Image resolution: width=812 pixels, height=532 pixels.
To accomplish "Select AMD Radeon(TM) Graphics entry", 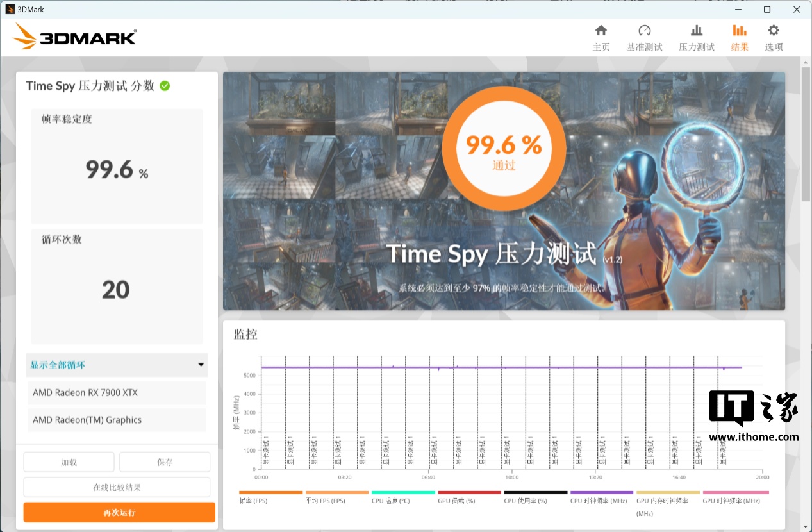I will click(x=117, y=420).
